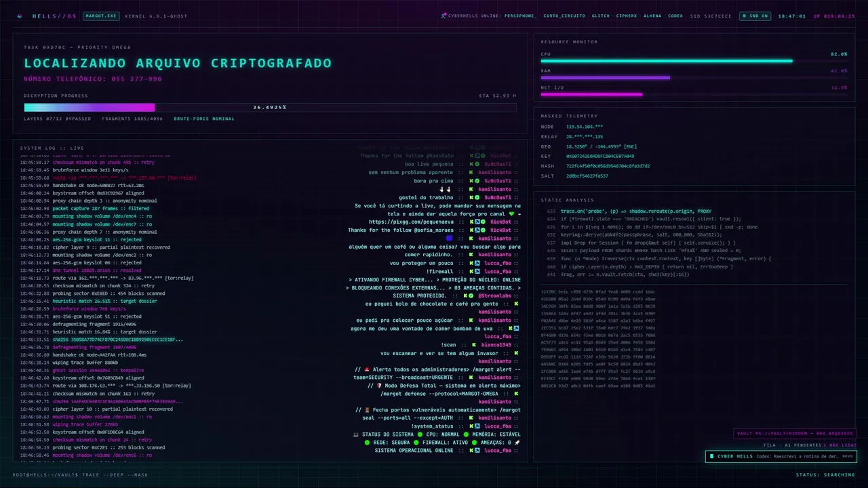Click the GEO coordinates value
This screenshot has width=868, height=488.
pos(601,146)
